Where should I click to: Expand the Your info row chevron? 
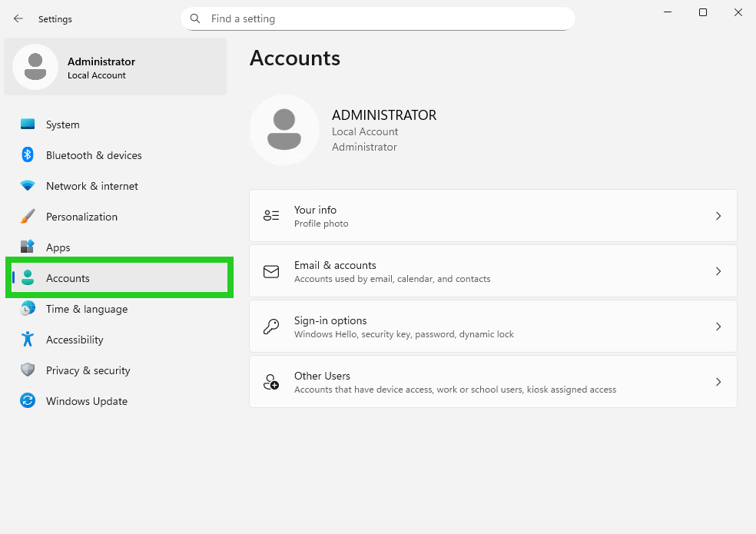pyautogui.click(x=718, y=216)
